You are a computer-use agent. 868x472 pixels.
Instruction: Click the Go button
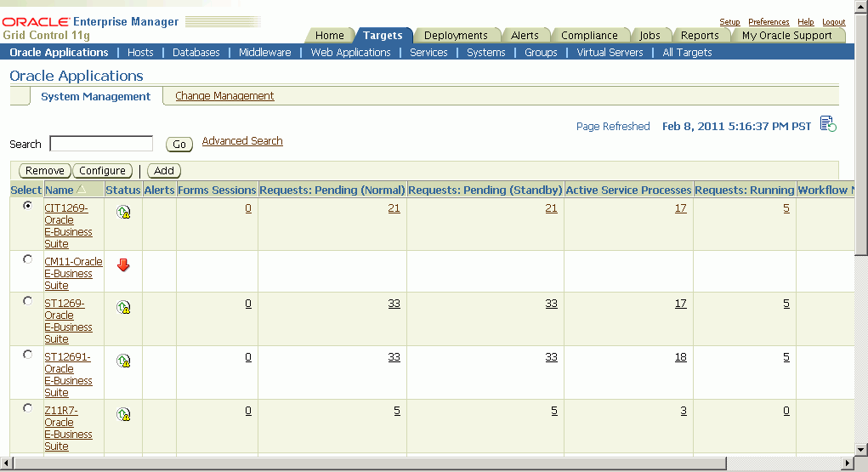[179, 144]
